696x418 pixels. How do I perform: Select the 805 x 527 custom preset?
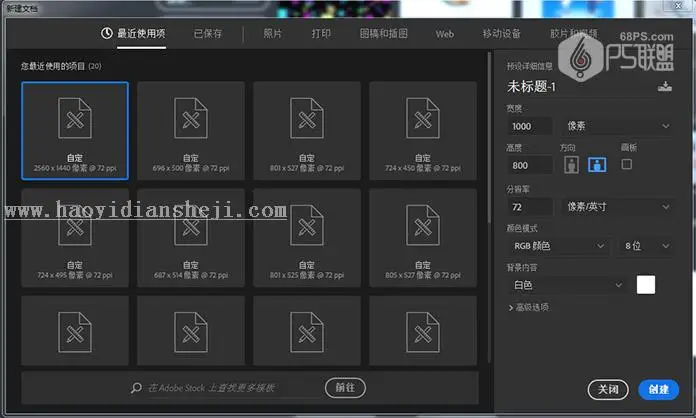click(423, 238)
